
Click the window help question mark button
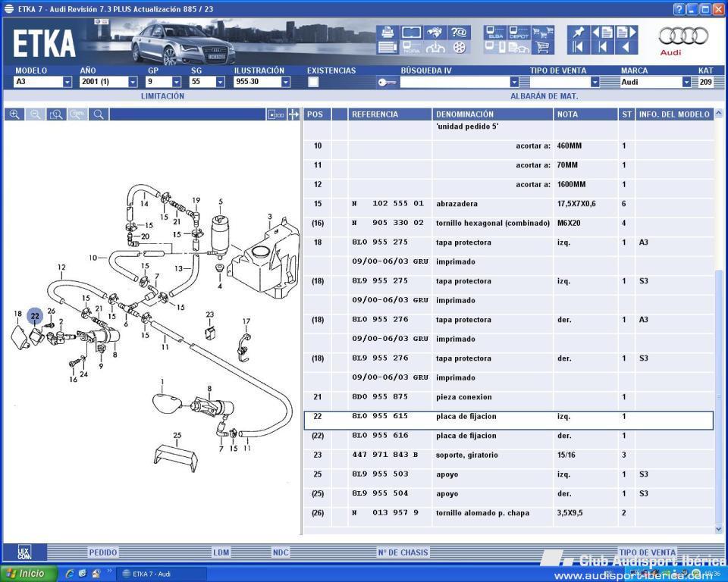tap(678, 9)
